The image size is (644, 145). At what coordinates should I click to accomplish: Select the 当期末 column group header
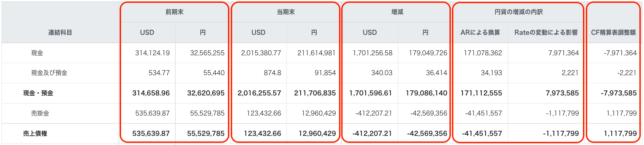pyautogui.click(x=286, y=12)
